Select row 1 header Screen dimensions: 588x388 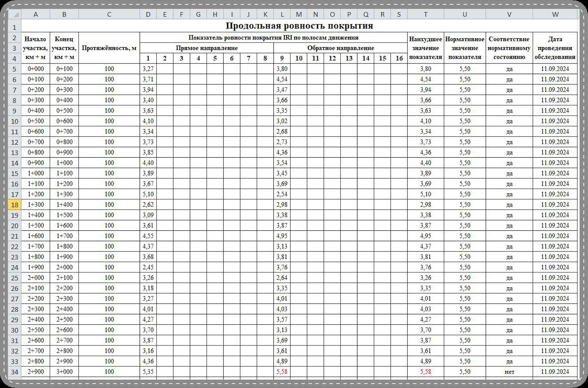click(14, 27)
